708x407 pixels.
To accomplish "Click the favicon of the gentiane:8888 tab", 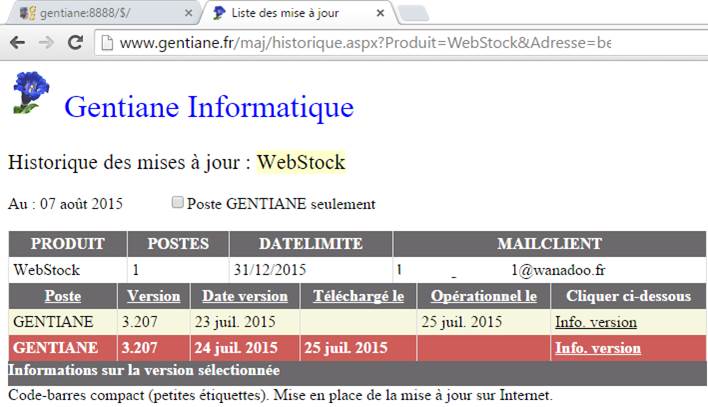I will 28,13.
